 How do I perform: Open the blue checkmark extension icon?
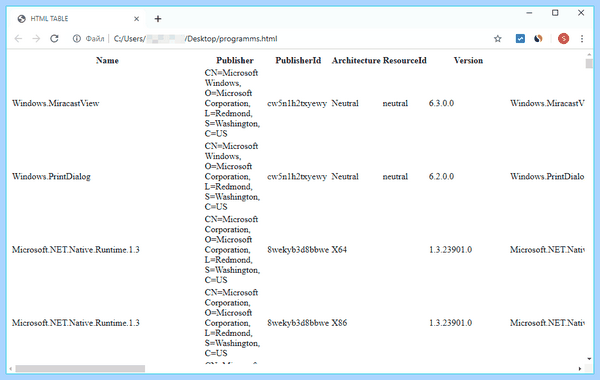point(520,39)
